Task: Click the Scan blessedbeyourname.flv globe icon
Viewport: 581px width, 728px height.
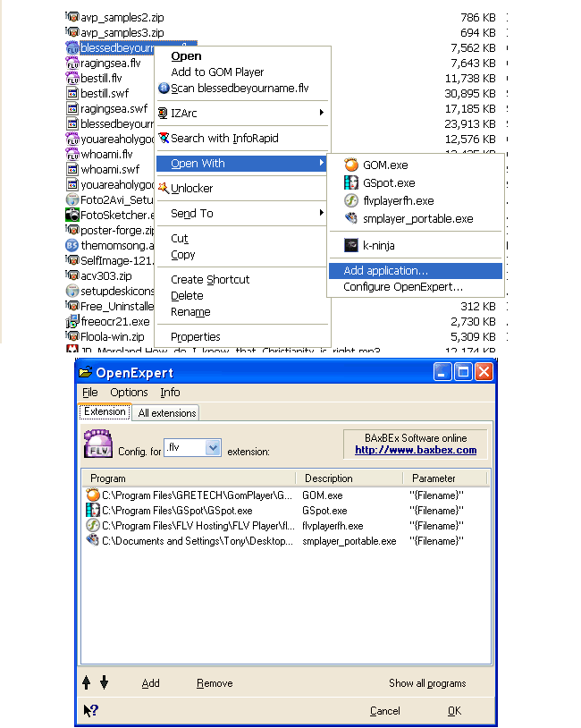Action: [x=164, y=88]
